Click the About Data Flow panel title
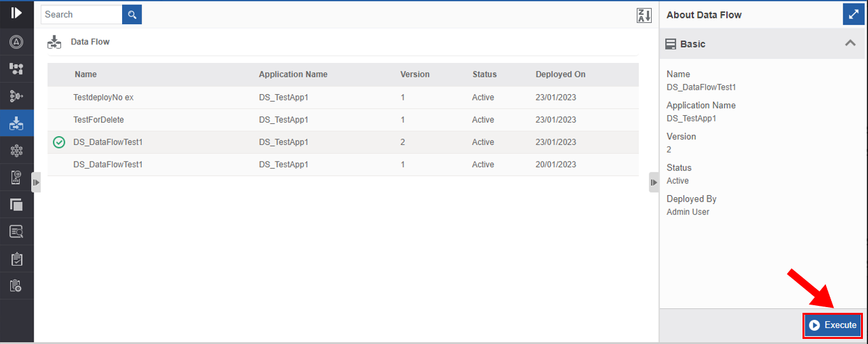Screen dimensions: 868x344 pyautogui.click(x=704, y=15)
